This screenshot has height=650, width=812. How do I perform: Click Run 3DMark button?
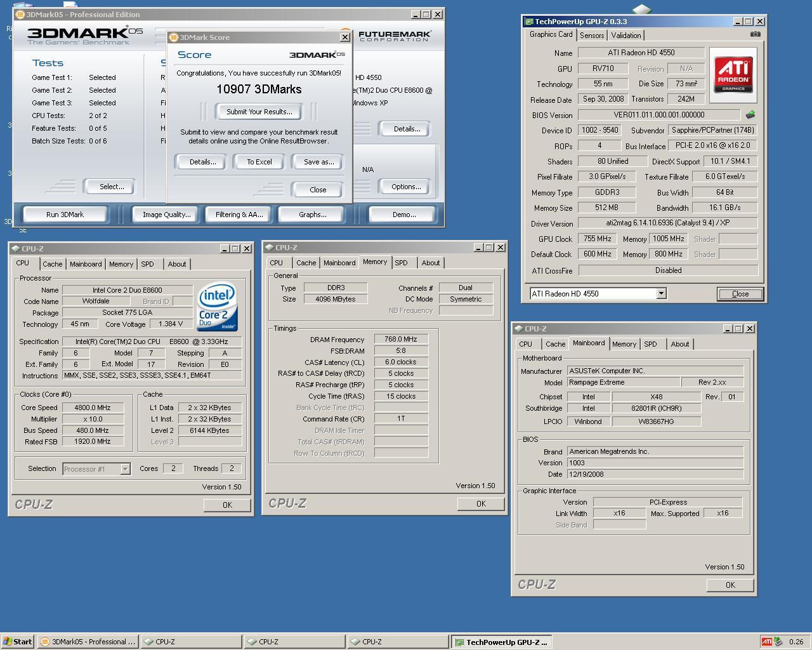[x=65, y=215]
